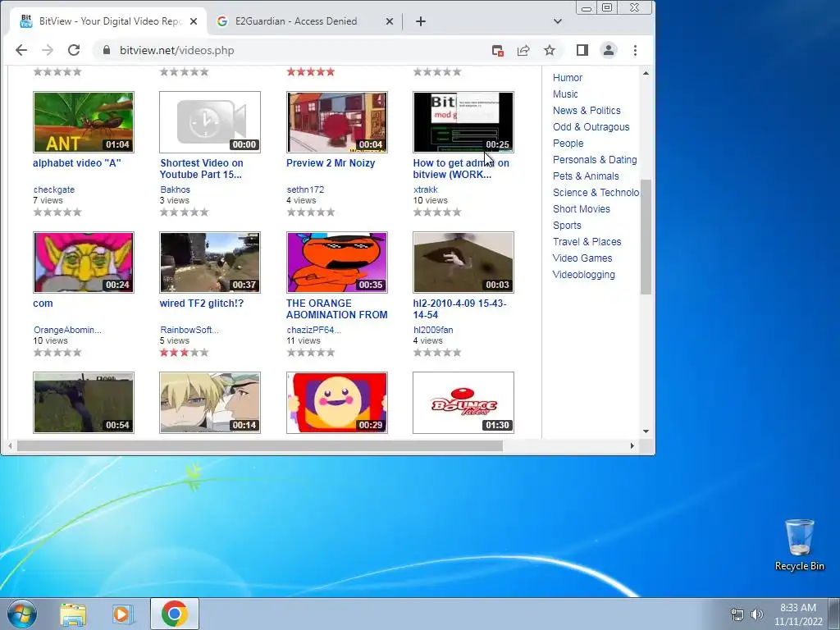The height and width of the screenshot is (630, 840).
Task: Open uploader xtrakk's profile
Action: (426, 189)
